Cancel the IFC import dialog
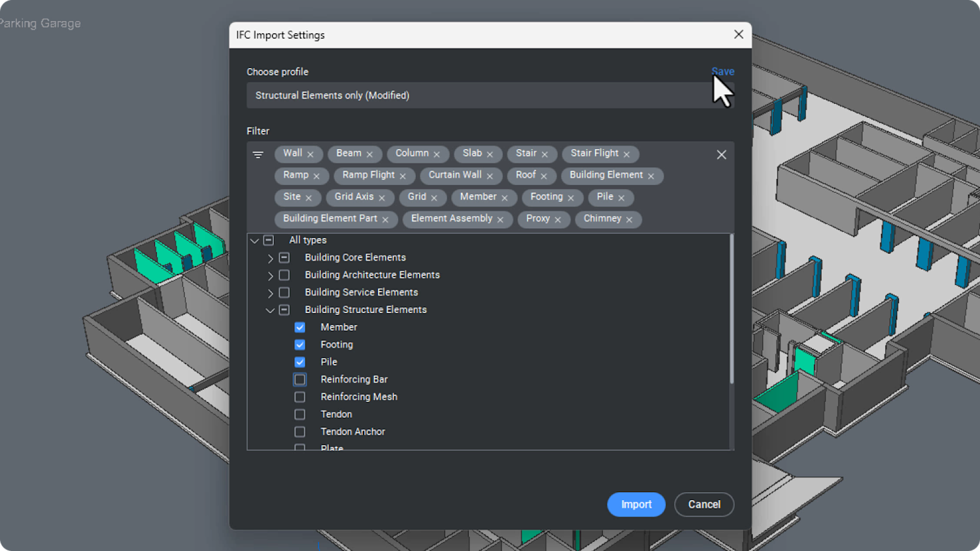 [703, 504]
